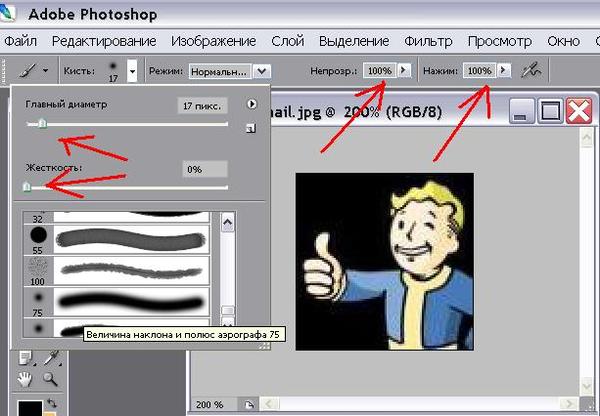Click the 17 пикс. diameter field
This screenshot has width=600, height=416.
tap(202, 106)
